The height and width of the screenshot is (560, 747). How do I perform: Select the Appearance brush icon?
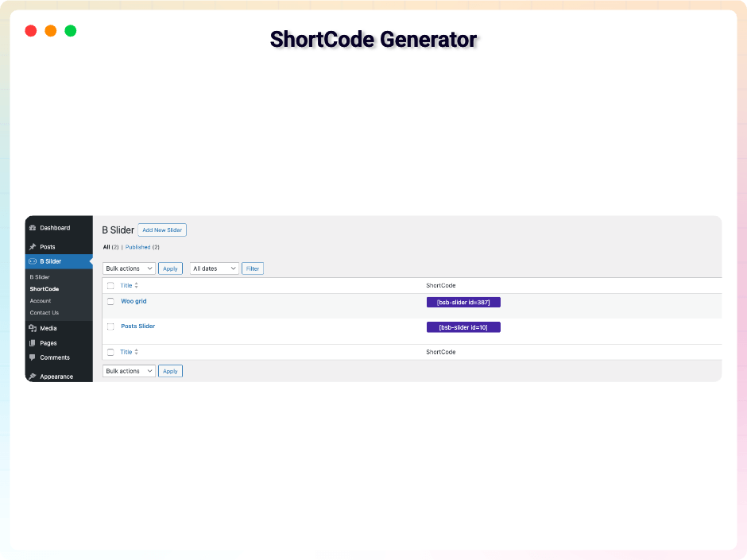pos(33,376)
